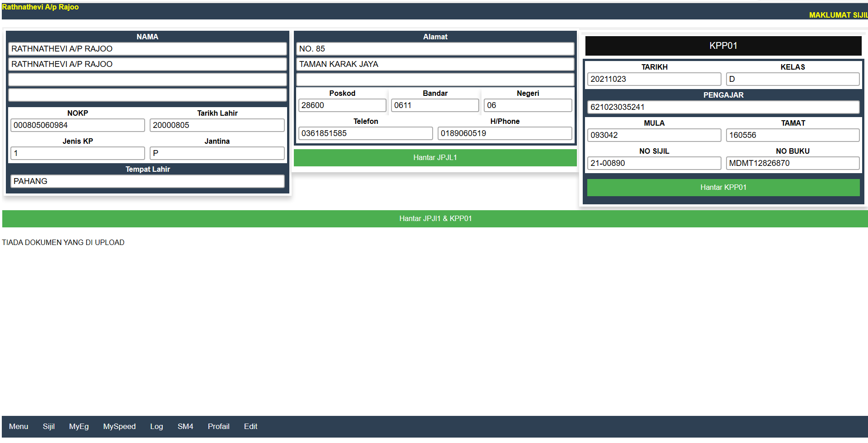Open the Profail menu item
The height and width of the screenshot is (443, 868).
pos(218,426)
